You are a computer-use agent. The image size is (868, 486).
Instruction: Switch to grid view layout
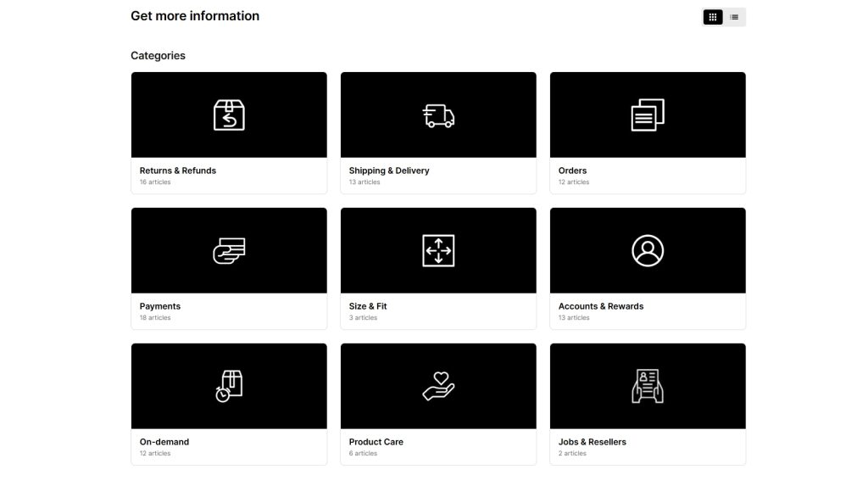(713, 17)
